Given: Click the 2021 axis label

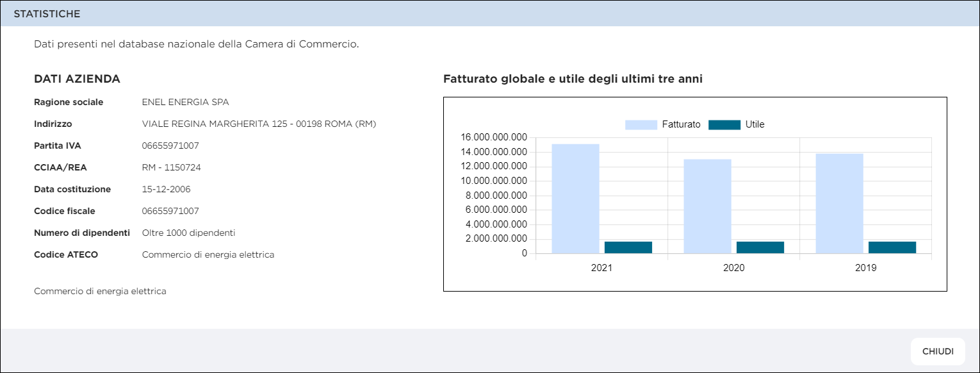Looking at the screenshot, I should tap(601, 268).
